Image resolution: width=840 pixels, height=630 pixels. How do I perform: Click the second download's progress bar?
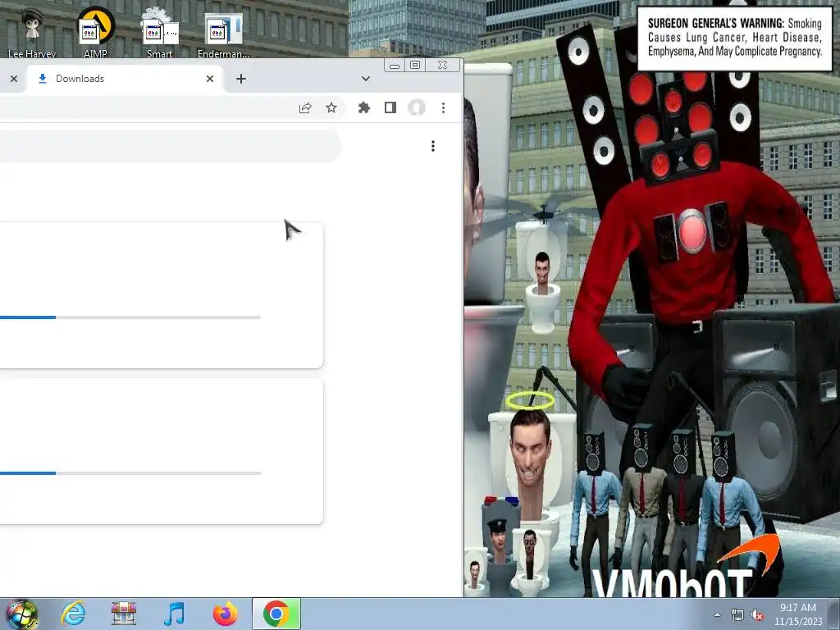point(130,473)
